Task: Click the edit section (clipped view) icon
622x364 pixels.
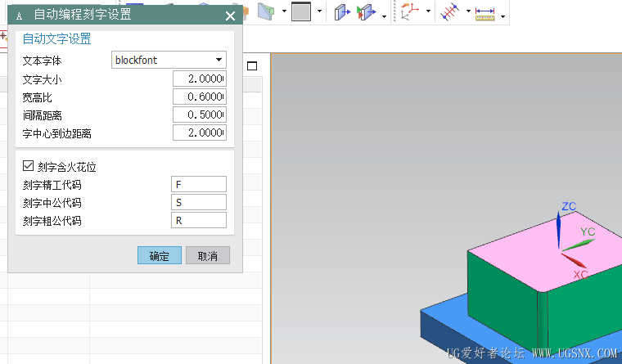Action: coord(266,12)
